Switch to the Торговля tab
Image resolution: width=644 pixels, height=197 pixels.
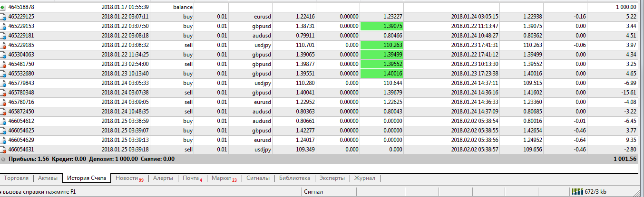(17, 178)
